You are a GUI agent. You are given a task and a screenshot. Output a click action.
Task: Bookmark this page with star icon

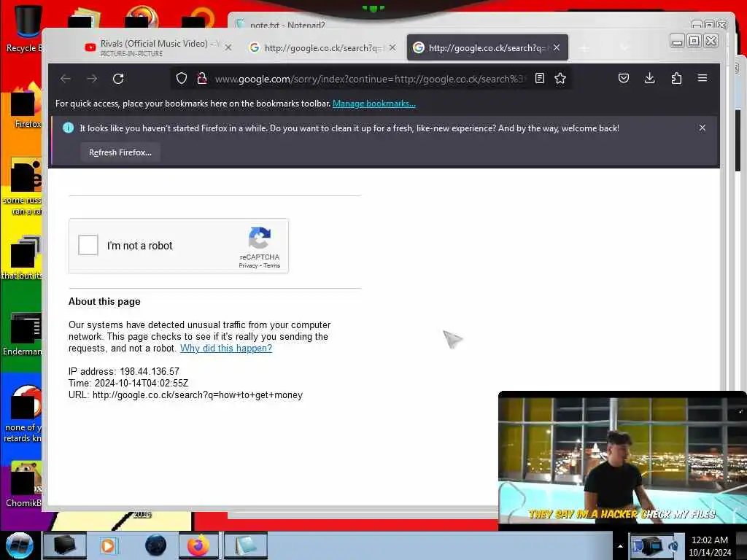[x=560, y=78]
